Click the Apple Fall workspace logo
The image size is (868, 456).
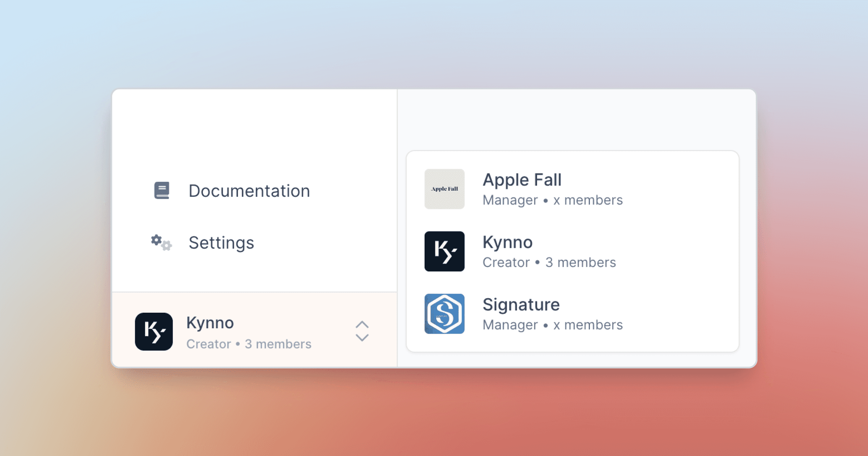(x=444, y=189)
